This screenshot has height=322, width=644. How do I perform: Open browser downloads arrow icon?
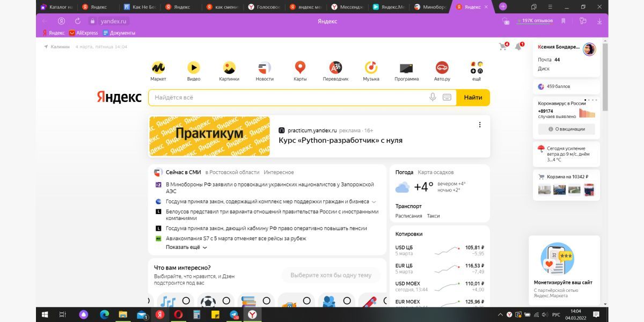599,21
